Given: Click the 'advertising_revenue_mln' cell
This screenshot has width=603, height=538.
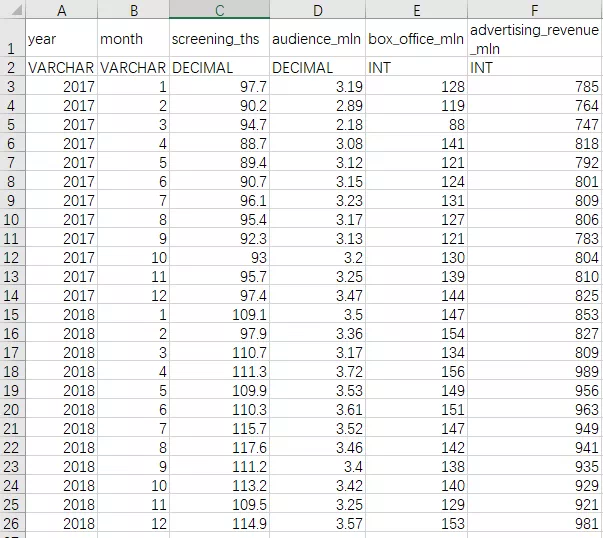Looking at the screenshot, I should click(x=535, y=38).
